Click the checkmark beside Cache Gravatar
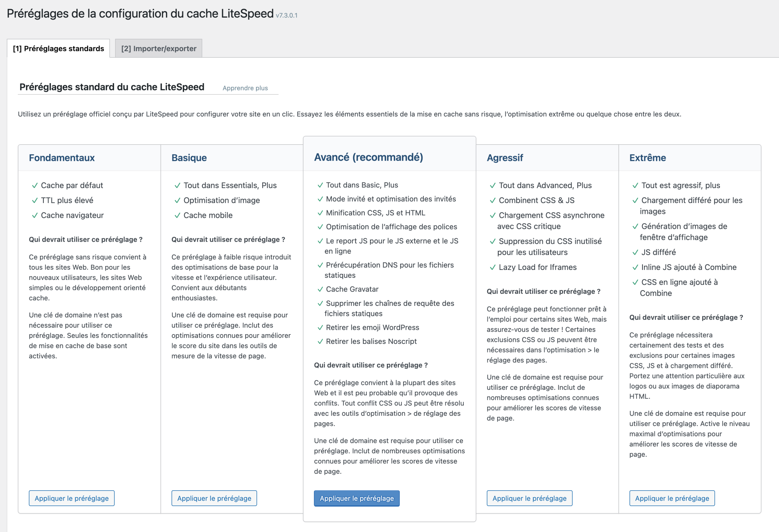 click(x=320, y=289)
